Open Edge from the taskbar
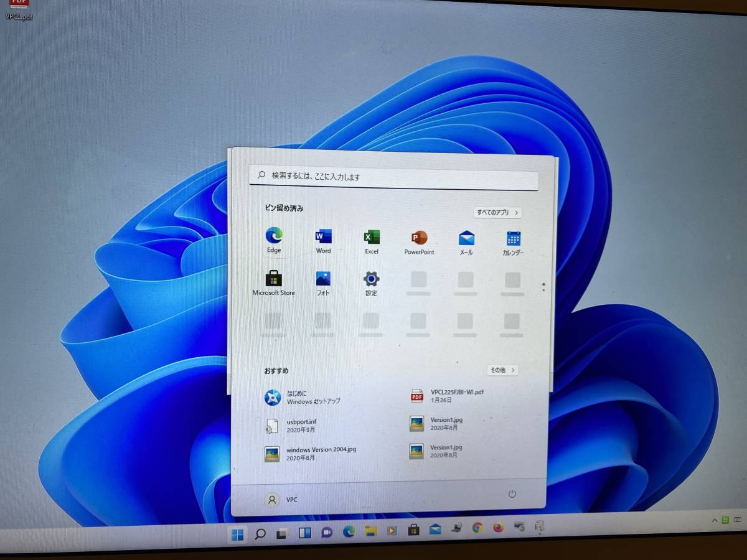747x560 pixels. point(349,531)
